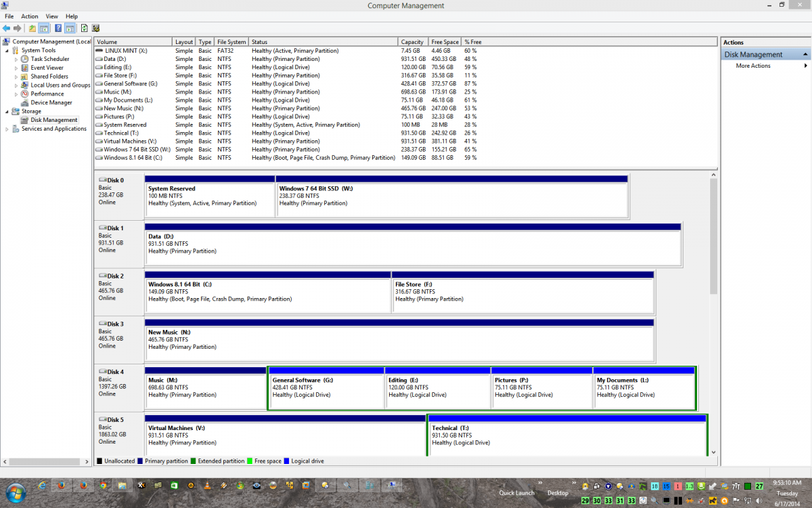
Task: Click the vertical scrollbar of the disk view
Action: pos(713,237)
